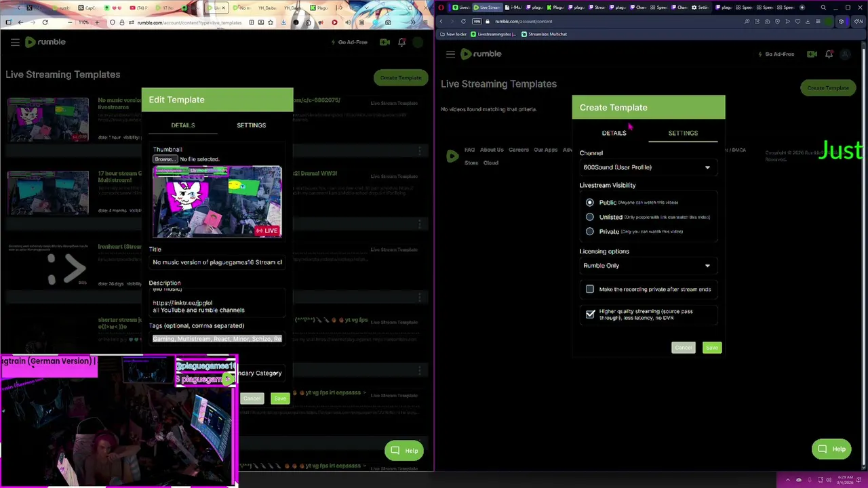This screenshot has height=488, width=868.
Task: Open the CapCut tab in left browser
Action: click(x=87, y=7)
